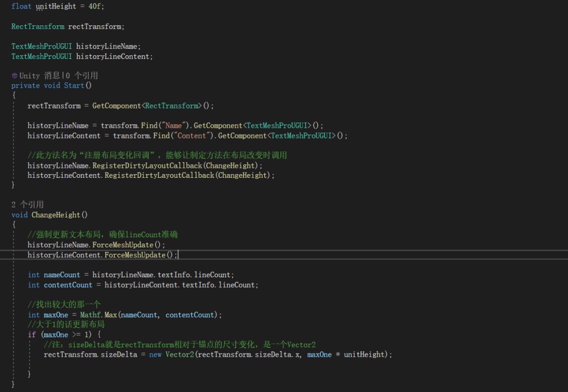Click "ForceMeshUpdate" on the historyLineName line
Screen dimensions: 568x392
pos(123,245)
